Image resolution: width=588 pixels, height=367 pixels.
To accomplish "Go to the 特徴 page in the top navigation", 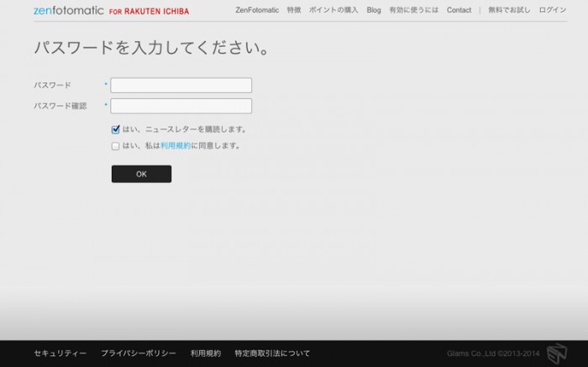I will click(x=294, y=11).
